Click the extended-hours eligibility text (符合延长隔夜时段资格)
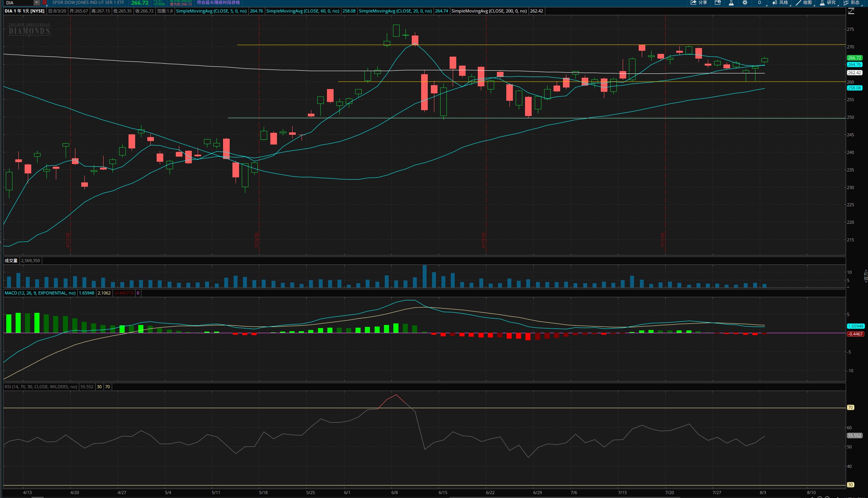868x498 pixels. [218, 2]
